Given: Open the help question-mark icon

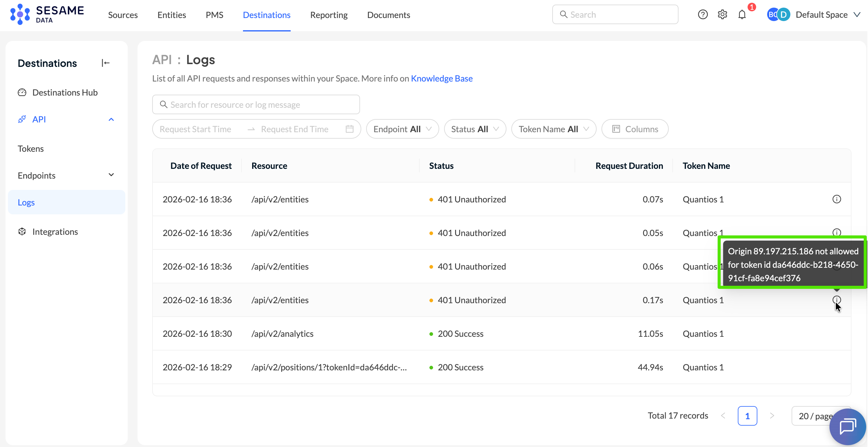Looking at the screenshot, I should point(703,14).
